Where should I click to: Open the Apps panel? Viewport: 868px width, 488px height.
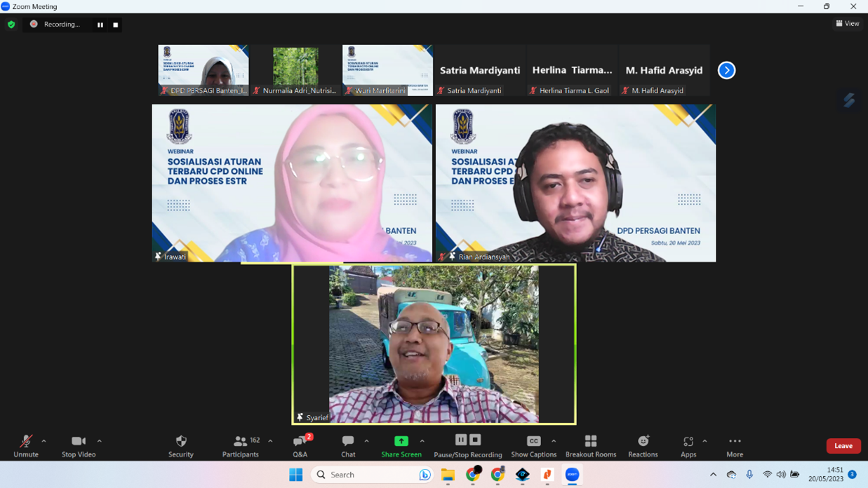pyautogui.click(x=688, y=446)
